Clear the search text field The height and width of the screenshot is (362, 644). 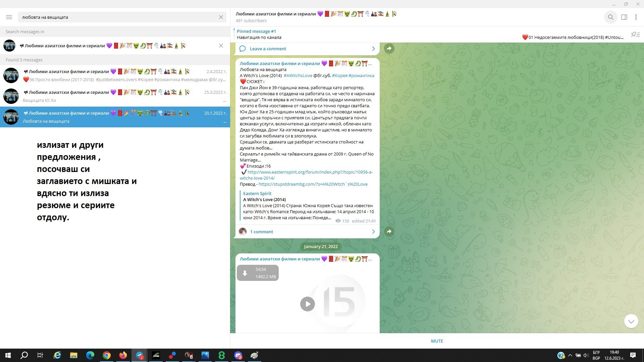click(x=221, y=17)
